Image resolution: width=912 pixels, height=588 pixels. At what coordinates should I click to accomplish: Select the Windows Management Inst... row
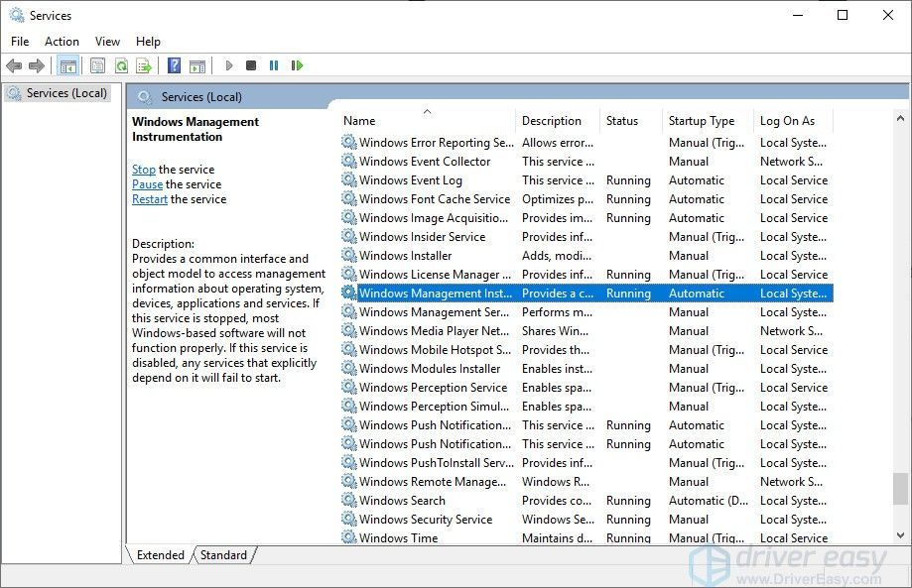[586, 293]
